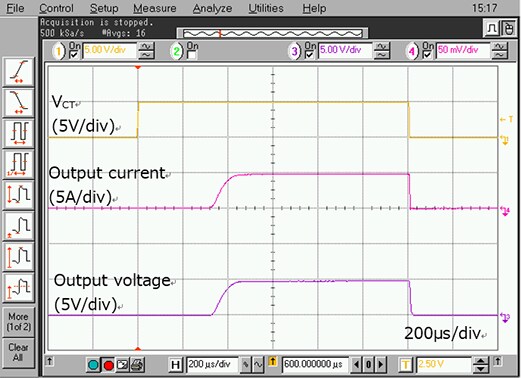Image resolution: width=521 pixels, height=378 pixels.
Task: Select the period measurement icon
Action: coord(19,133)
